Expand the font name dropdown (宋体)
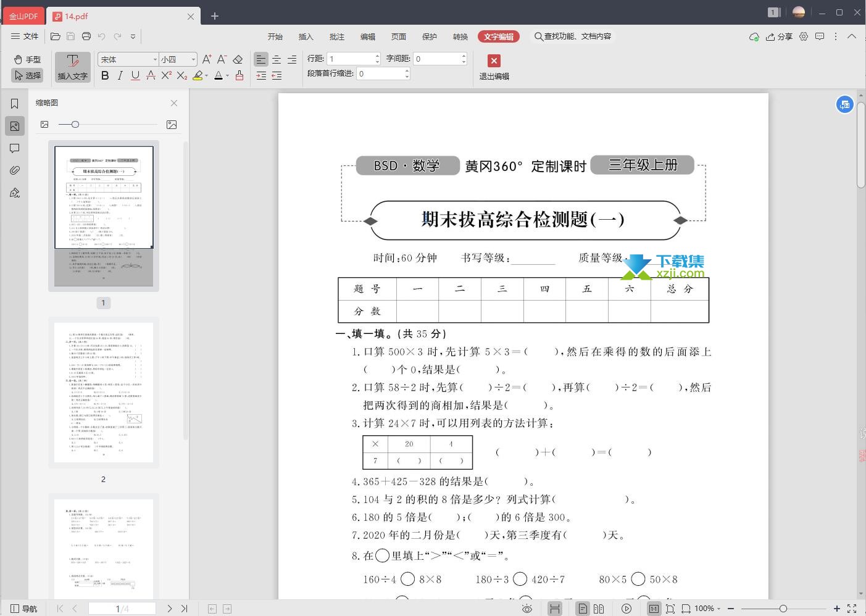Screen dimensions: 866x616 tap(154, 59)
